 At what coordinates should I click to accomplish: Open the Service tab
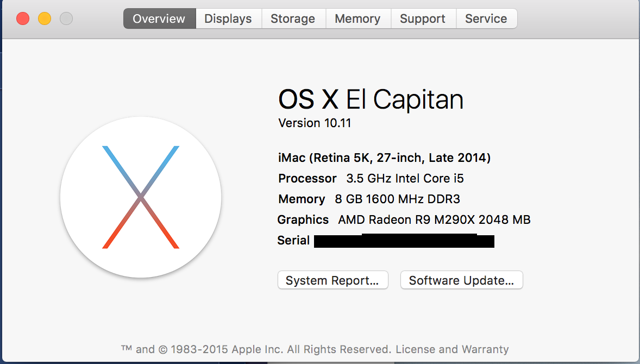[x=487, y=19]
